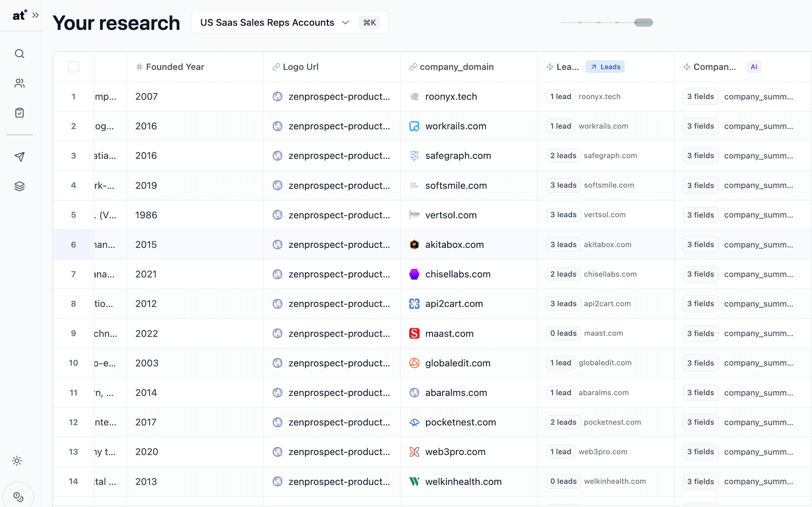Click the credits coins icon in the bottom-left corner
The width and height of the screenshot is (812, 507).
18,497
